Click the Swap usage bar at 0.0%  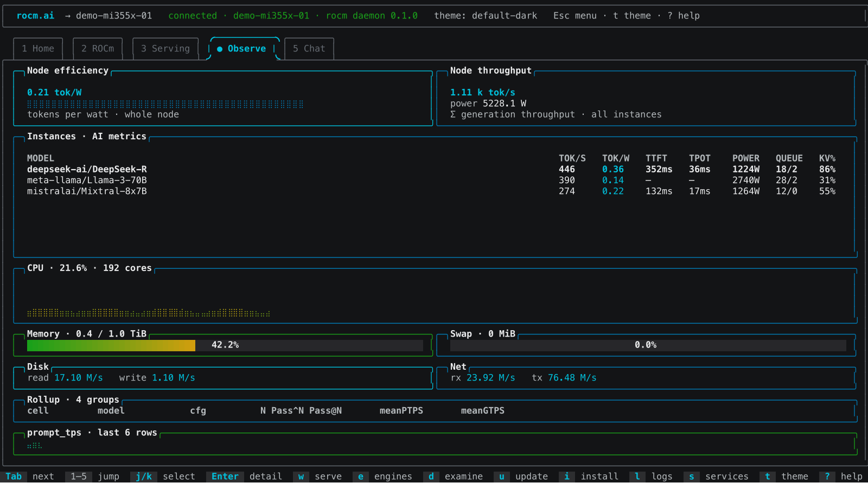[x=648, y=345]
